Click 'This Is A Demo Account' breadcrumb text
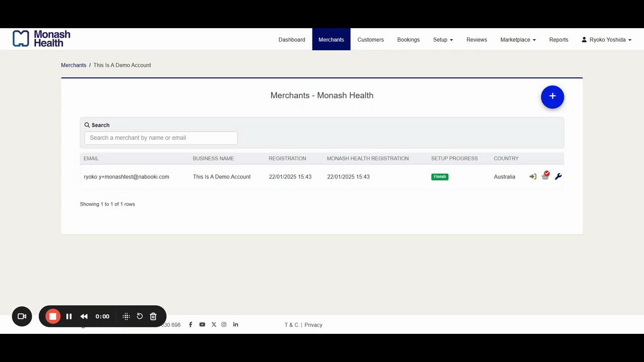 click(122, 65)
